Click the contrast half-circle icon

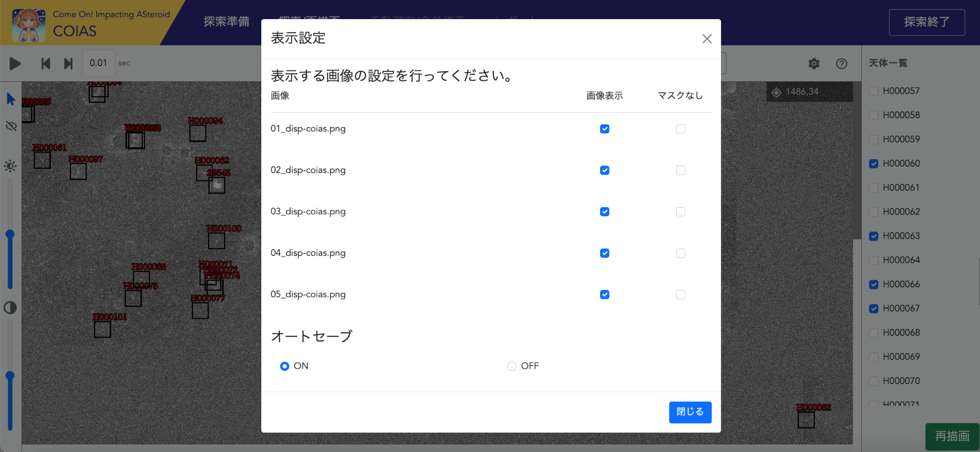coord(10,308)
